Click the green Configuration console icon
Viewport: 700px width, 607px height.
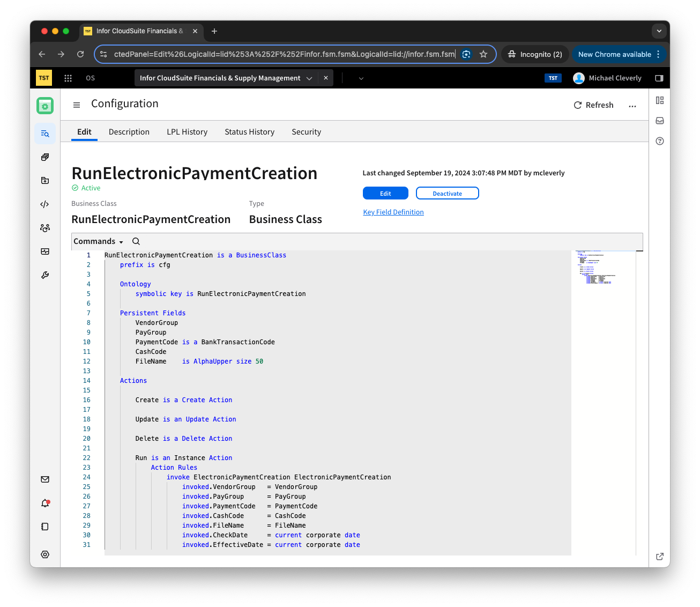click(45, 106)
